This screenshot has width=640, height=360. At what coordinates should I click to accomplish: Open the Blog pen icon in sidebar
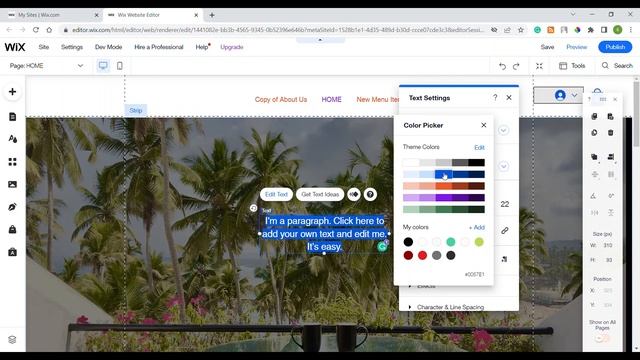[x=12, y=207]
